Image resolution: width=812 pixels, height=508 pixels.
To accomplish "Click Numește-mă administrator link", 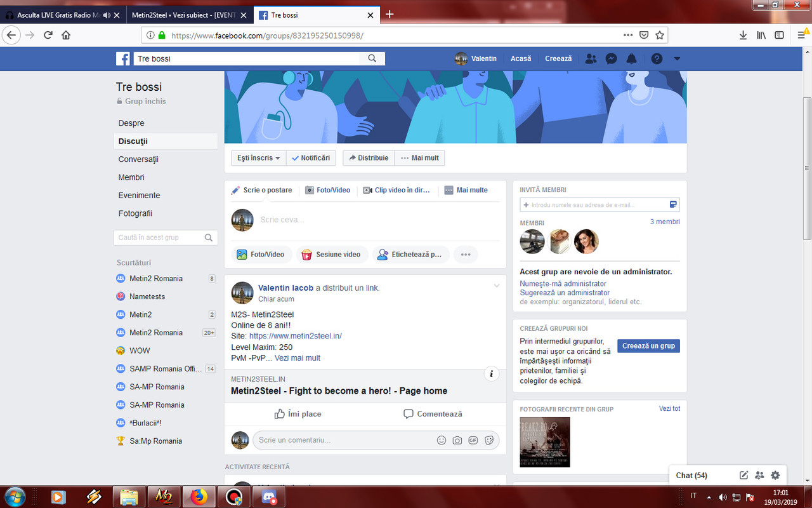I will [563, 284].
